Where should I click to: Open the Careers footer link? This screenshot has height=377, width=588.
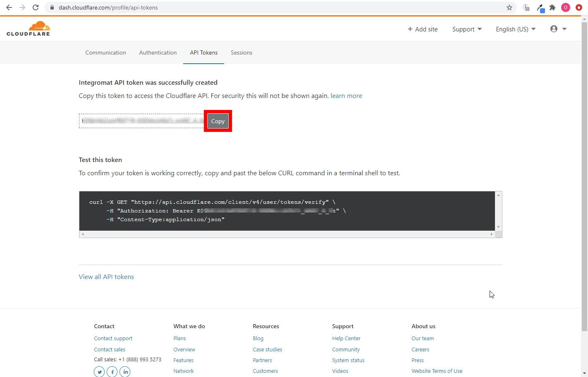tap(420, 350)
